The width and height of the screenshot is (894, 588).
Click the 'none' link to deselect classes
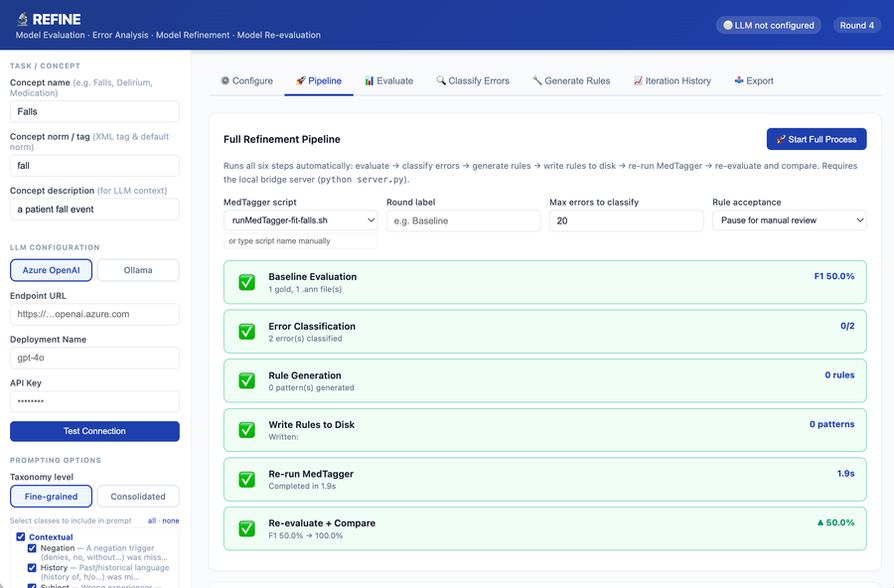point(171,520)
